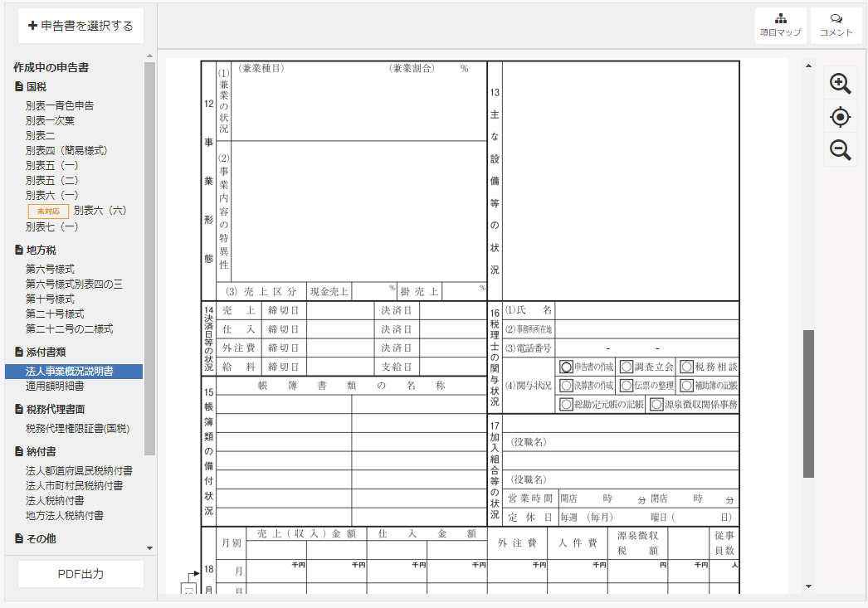Select 法人事業概況説明書 in sidebar
The height and width of the screenshot is (608, 868).
pyautogui.click(x=74, y=372)
